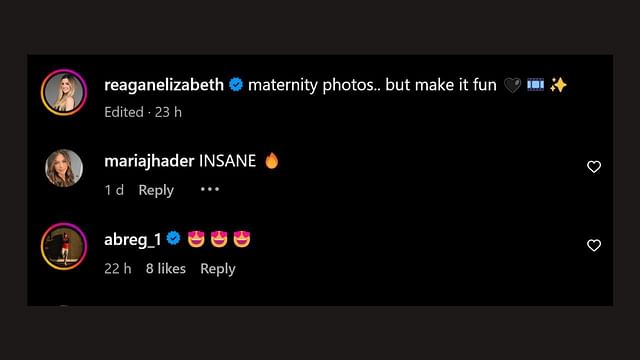
Task: Click first heart-eyes emoji in abreg_1's comment
Action: [196, 239]
